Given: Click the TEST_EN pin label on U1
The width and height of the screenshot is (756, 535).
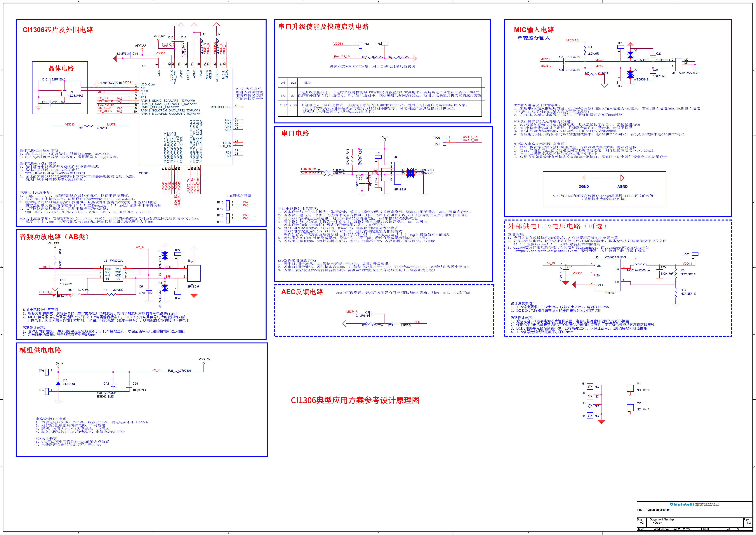Looking at the screenshot, I should (x=225, y=146).
